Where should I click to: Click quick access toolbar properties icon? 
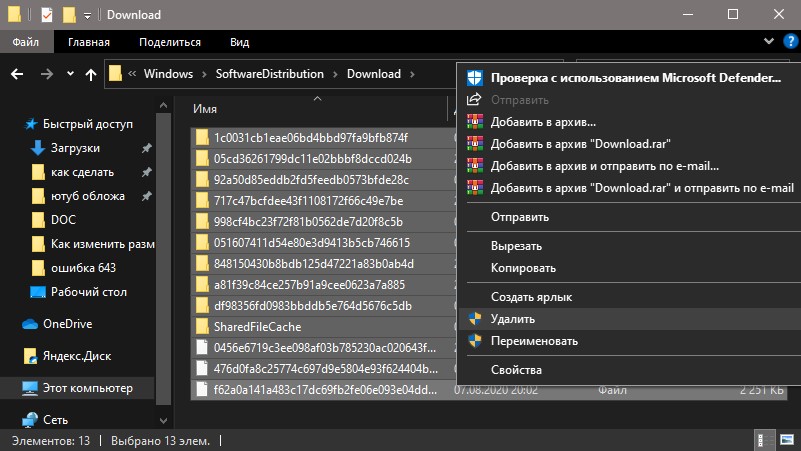[46, 15]
